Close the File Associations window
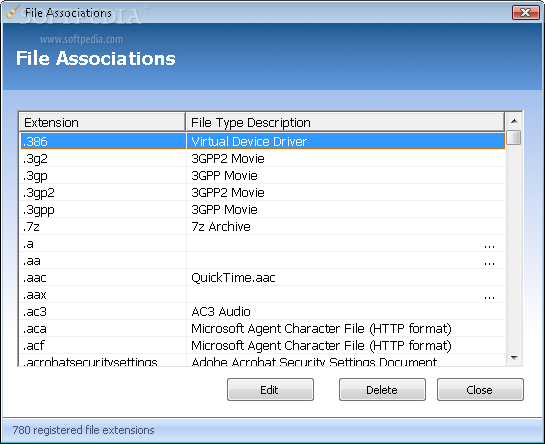This screenshot has height=444, width=545. click(x=526, y=13)
